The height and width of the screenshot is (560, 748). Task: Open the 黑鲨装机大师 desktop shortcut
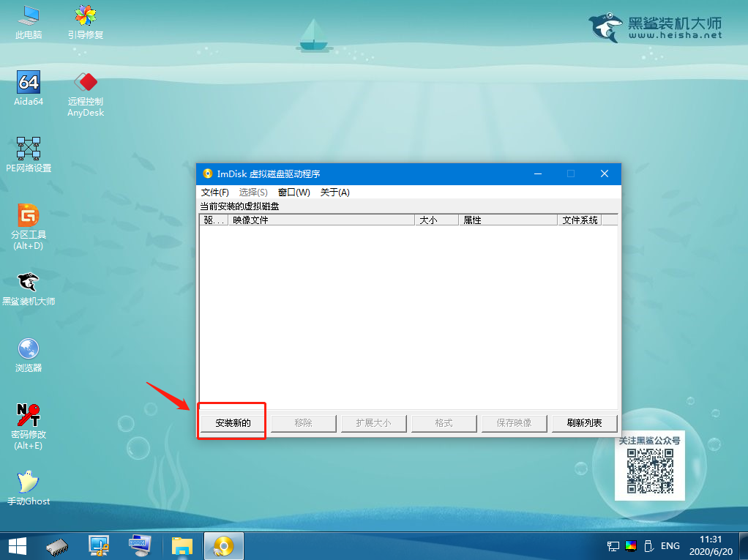[29, 288]
